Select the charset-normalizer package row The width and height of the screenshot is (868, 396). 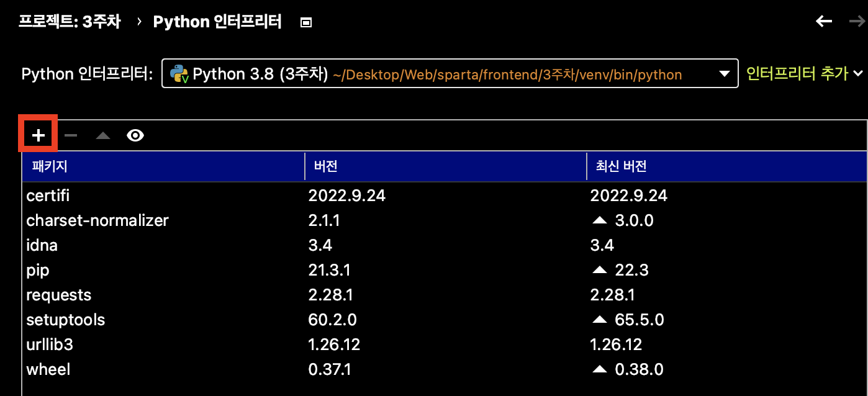[x=445, y=221]
